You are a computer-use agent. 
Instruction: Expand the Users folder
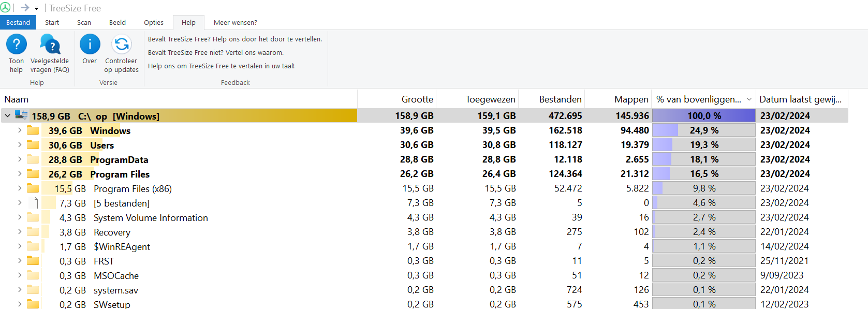(20, 145)
